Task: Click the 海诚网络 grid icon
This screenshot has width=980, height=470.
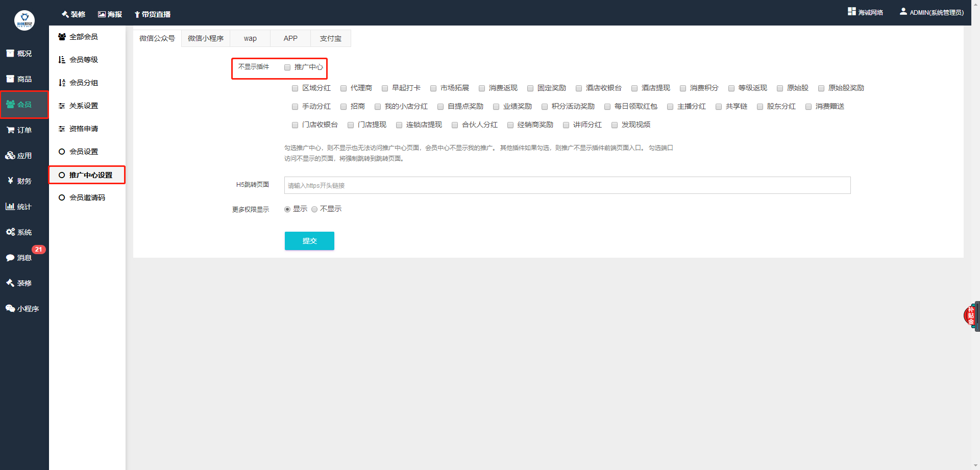Action: point(851,12)
